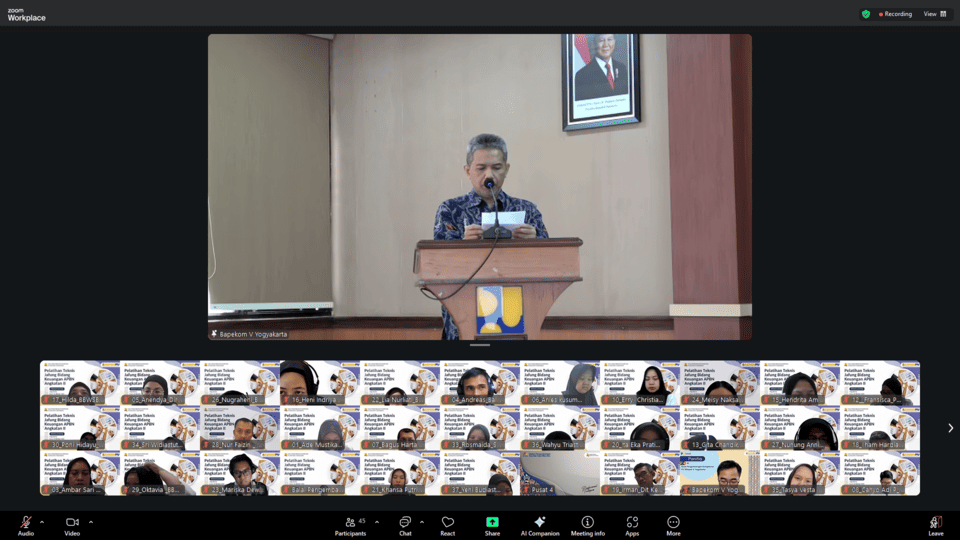The height and width of the screenshot is (540, 960).
Task: Show Meeting info
Action: click(587, 523)
